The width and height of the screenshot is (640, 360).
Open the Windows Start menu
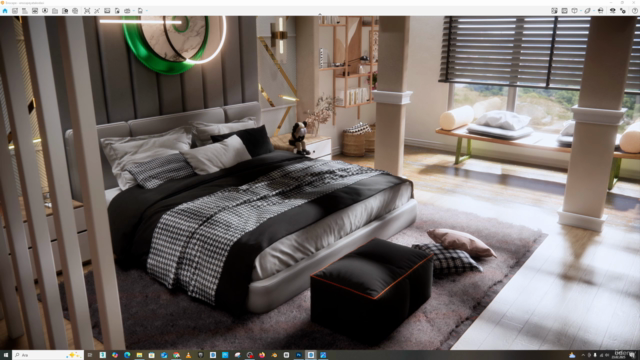6,355
